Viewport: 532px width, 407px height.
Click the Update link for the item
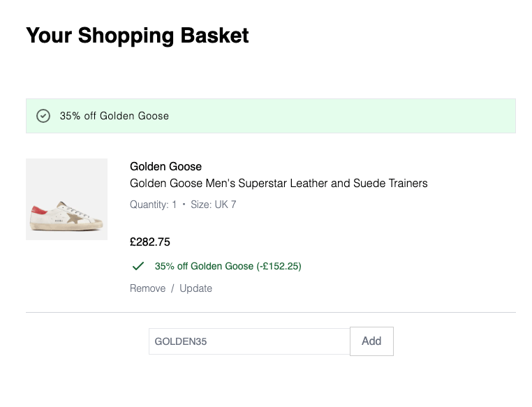195,288
